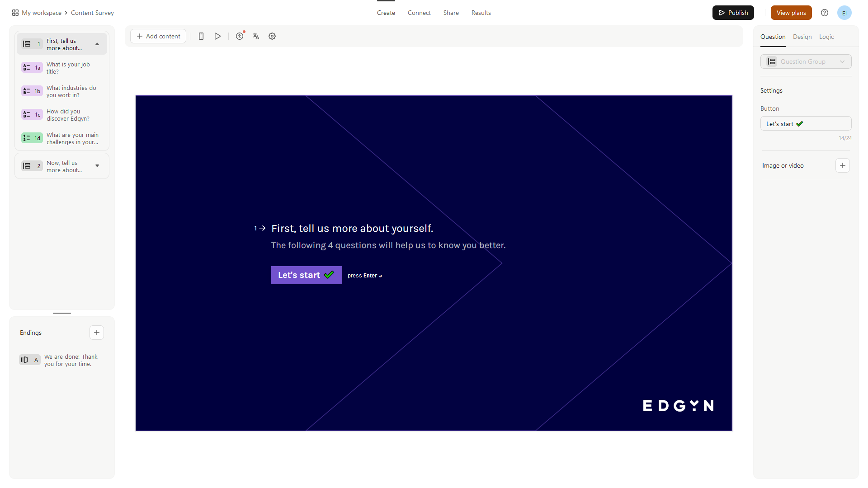Edit the button text input field
868x488 pixels.
pos(806,124)
